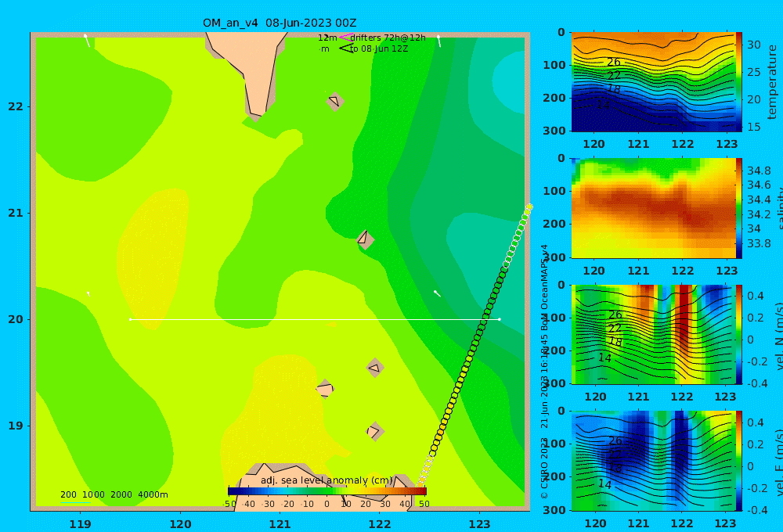Click the 'vel. E (m/s)' axis label
Screen dimensions: 783x532
pos(779,462)
